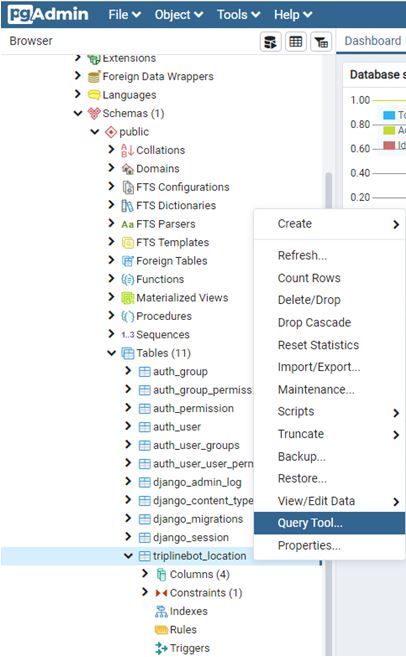Open the Tools menu
Viewport: 406px width, 657px height.
(x=238, y=15)
